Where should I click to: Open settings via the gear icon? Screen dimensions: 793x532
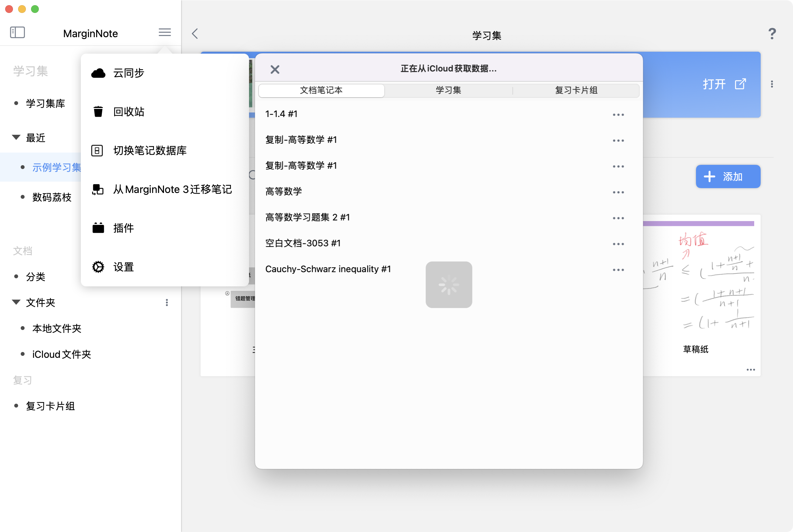pyautogui.click(x=98, y=267)
